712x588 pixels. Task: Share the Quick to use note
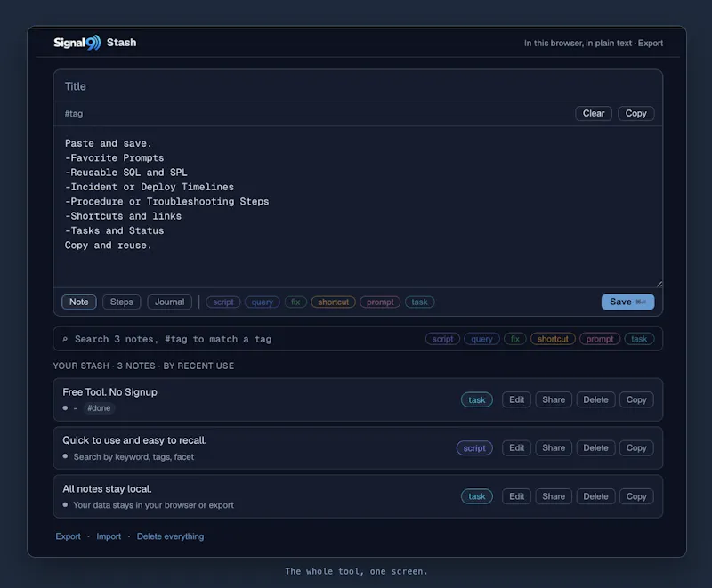click(554, 447)
